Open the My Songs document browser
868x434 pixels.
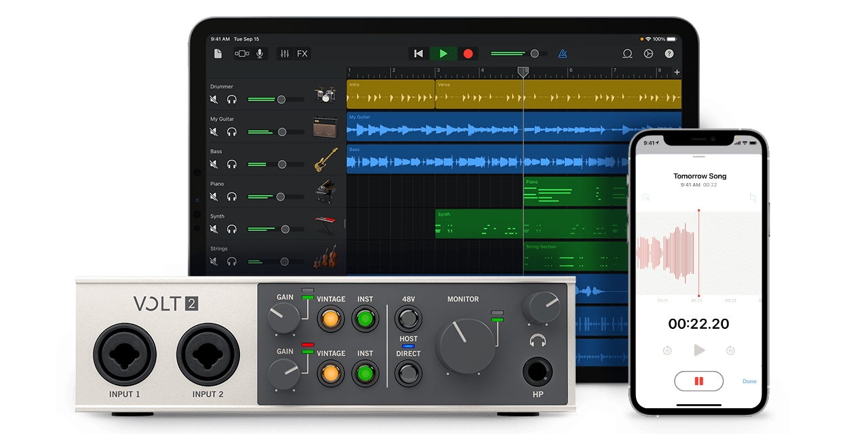(x=218, y=54)
